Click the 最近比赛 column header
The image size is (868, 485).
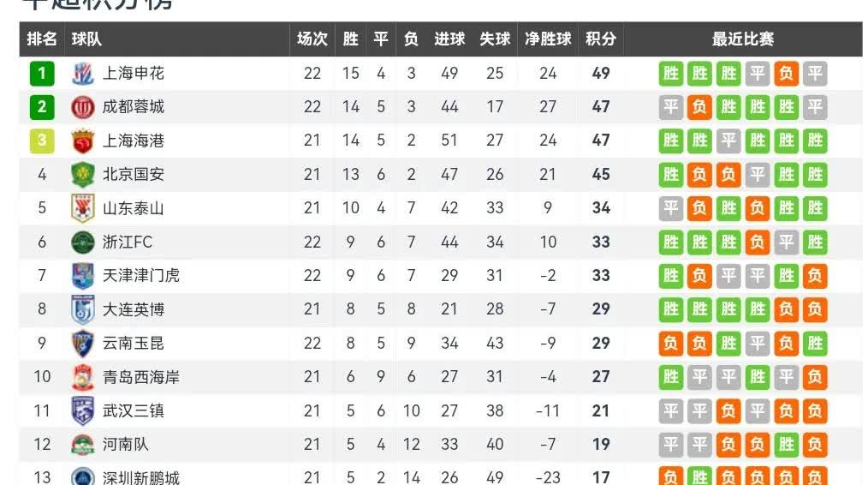(x=742, y=39)
